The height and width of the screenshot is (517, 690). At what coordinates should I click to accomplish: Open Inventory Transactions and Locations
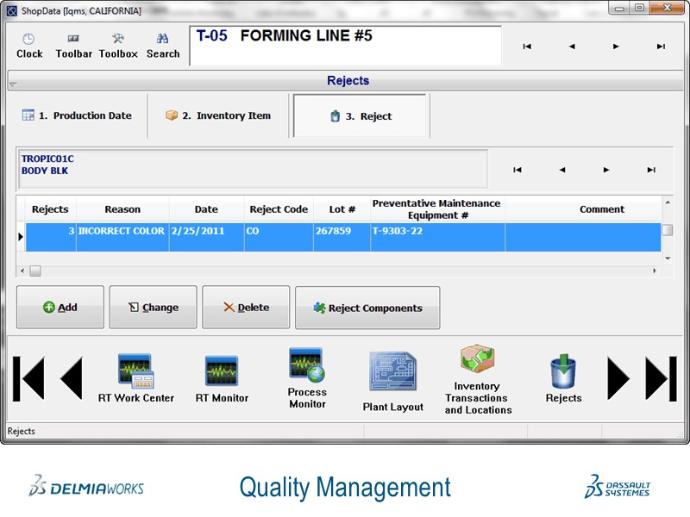pos(477,361)
